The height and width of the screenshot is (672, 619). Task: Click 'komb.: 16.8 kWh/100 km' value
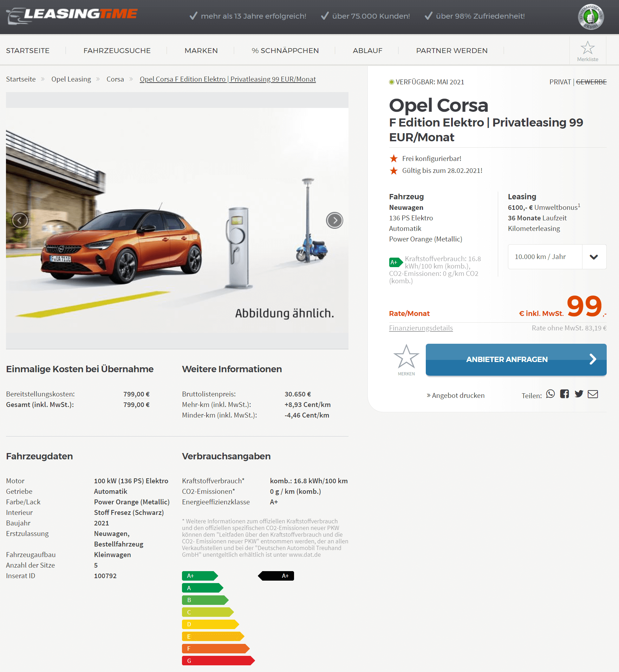pyautogui.click(x=309, y=481)
